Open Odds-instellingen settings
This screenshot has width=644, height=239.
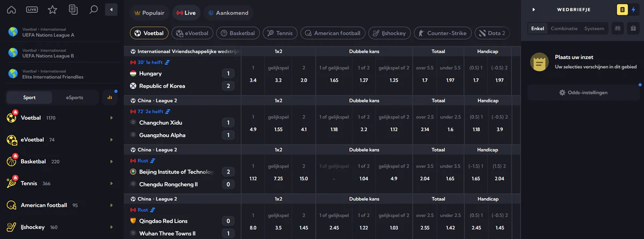click(583, 92)
